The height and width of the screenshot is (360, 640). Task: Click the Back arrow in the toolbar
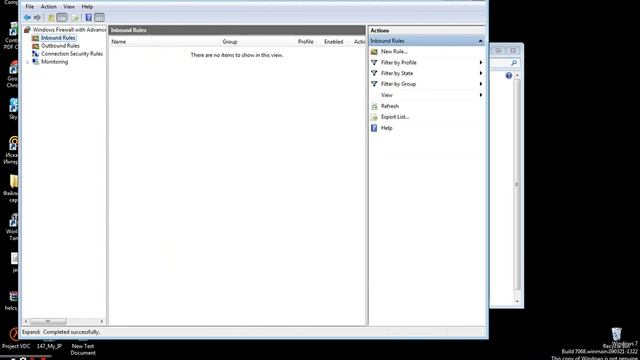point(27,18)
